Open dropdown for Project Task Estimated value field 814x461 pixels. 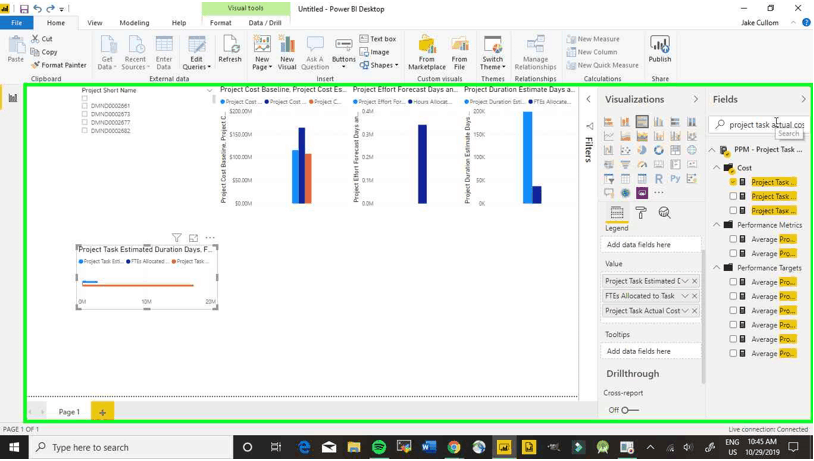click(x=685, y=281)
